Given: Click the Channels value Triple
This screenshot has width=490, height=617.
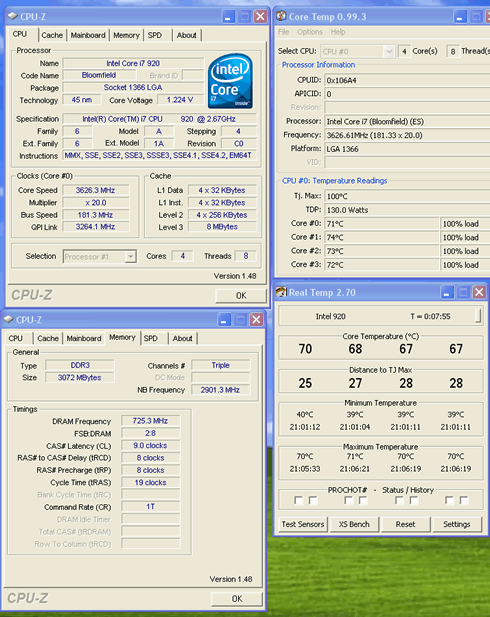Looking at the screenshot, I should click(x=220, y=366).
